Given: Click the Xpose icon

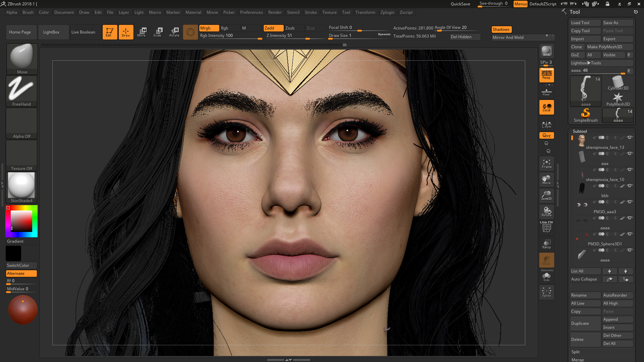Looking at the screenshot, I should click(546, 292).
